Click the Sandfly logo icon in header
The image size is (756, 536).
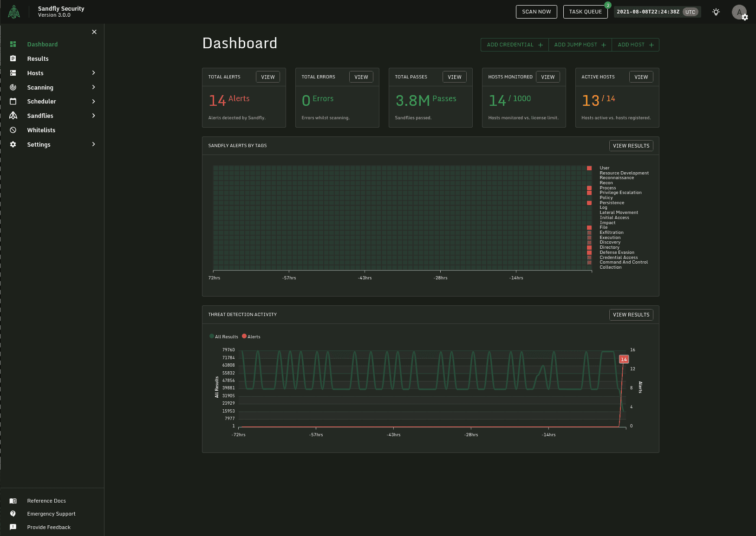(x=14, y=12)
